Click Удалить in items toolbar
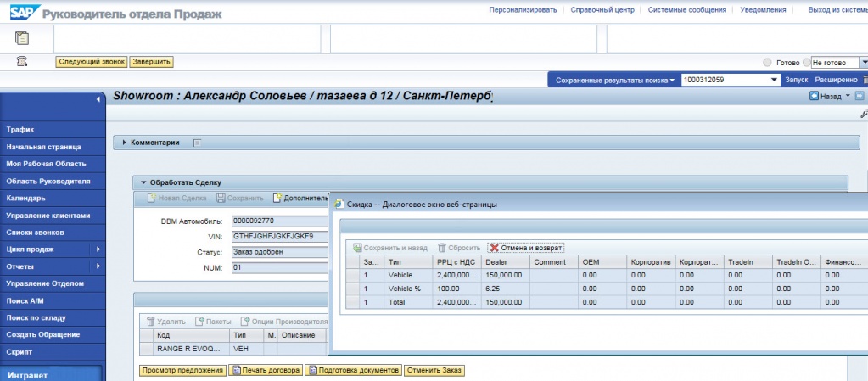This screenshot has width=868, height=381. [x=166, y=322]
